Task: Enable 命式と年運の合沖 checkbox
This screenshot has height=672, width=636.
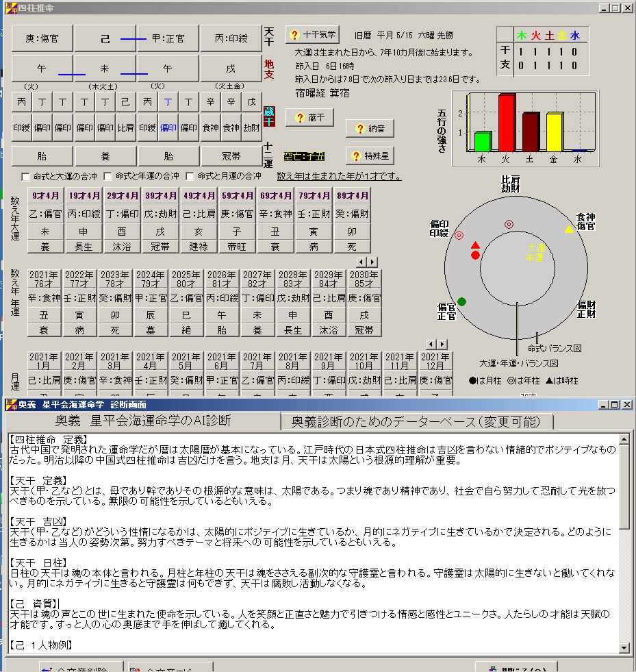Action: click(108, 176)
